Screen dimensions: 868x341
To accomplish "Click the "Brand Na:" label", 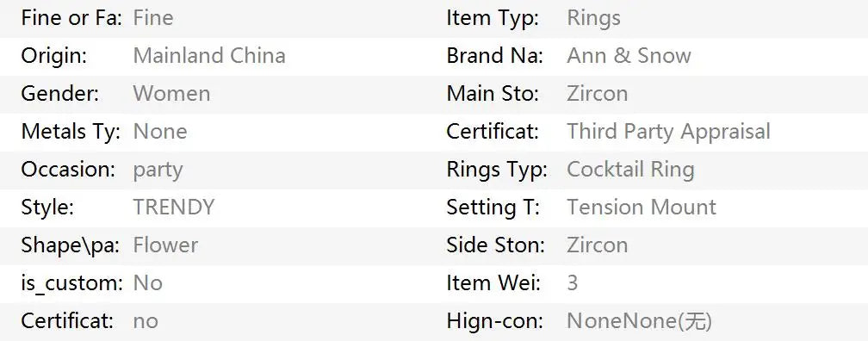I will tap(495, 55).
